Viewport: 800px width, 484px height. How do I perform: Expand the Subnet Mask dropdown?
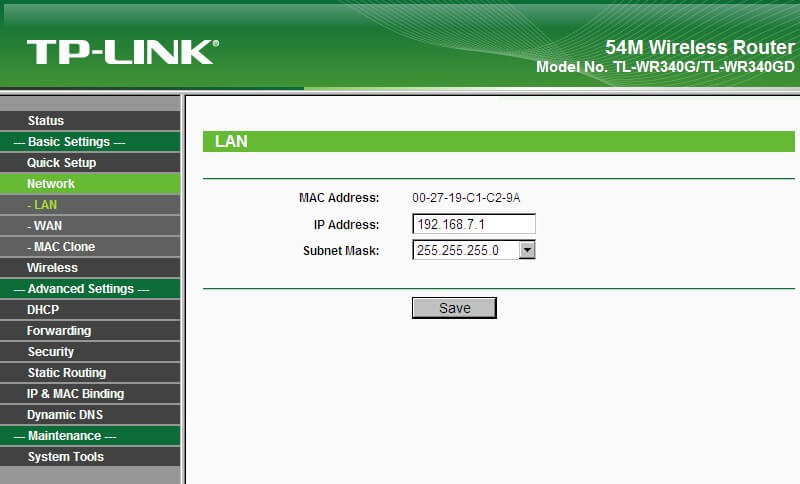[x=527, y=250]
